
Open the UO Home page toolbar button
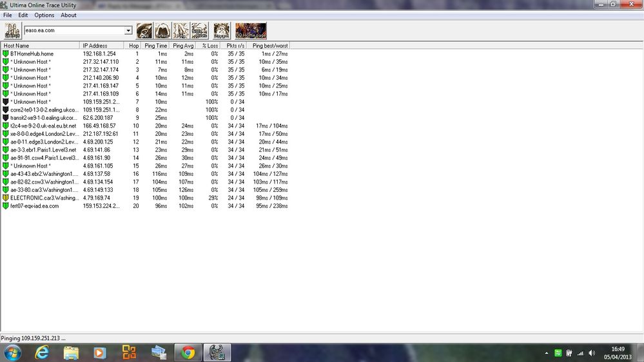click(251, 30)
